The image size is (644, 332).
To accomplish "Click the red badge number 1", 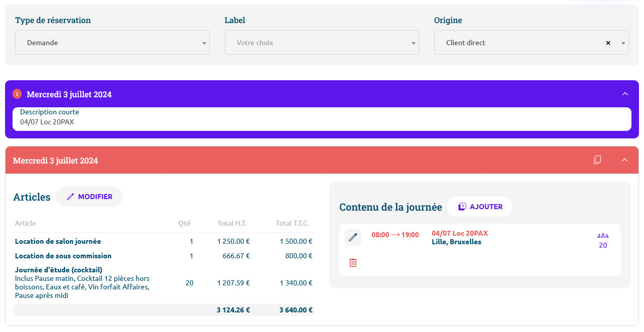I will click(x=17, y=94).
